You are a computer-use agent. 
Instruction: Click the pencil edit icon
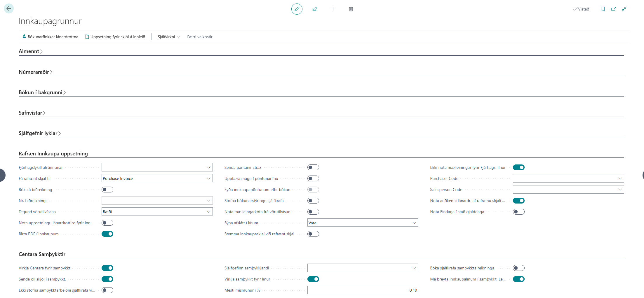click(x=297, y=9)
